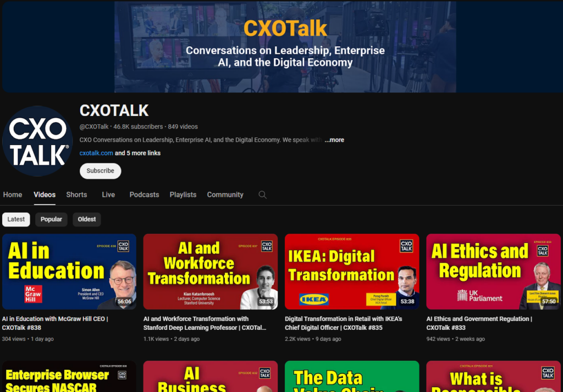563x392 pixels.
Task: Open the Podcasts tab
Action: tap(145, 195)
